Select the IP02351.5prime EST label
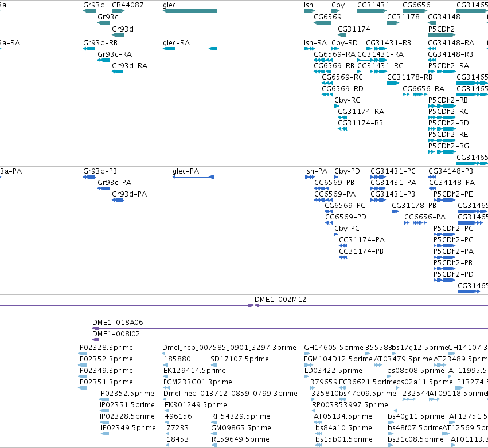This screenshot has width=488, height=448. [127, 405]
